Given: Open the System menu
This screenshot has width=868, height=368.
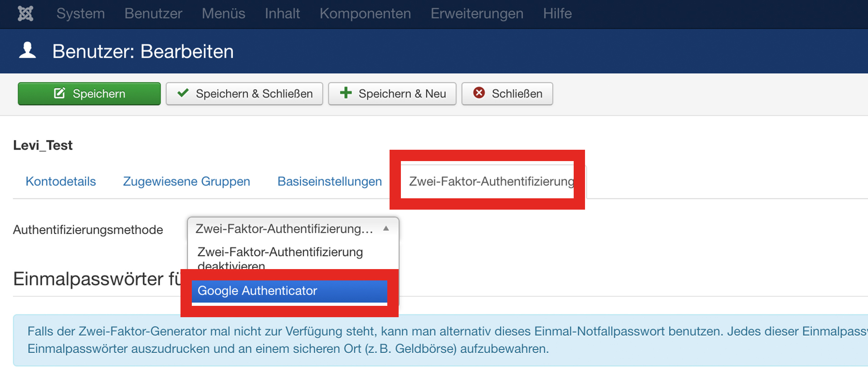Looking at the screenshot, I should click(80, 14).
